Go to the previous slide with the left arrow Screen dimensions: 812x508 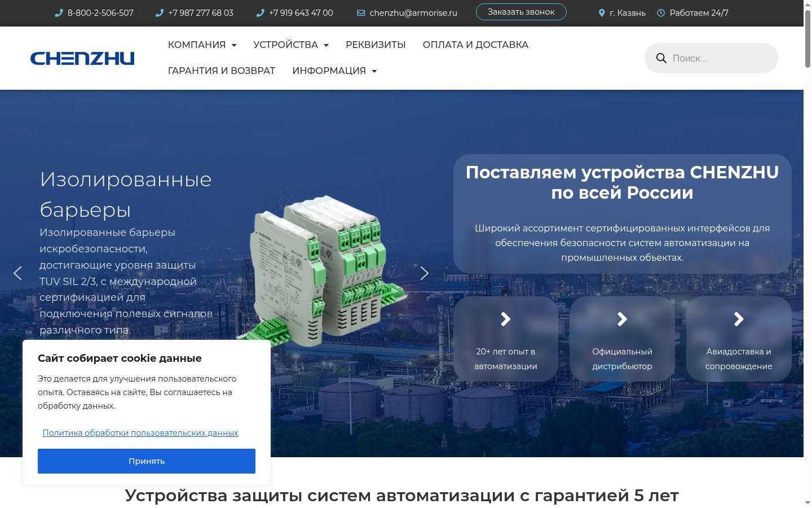tap(17, 273)
